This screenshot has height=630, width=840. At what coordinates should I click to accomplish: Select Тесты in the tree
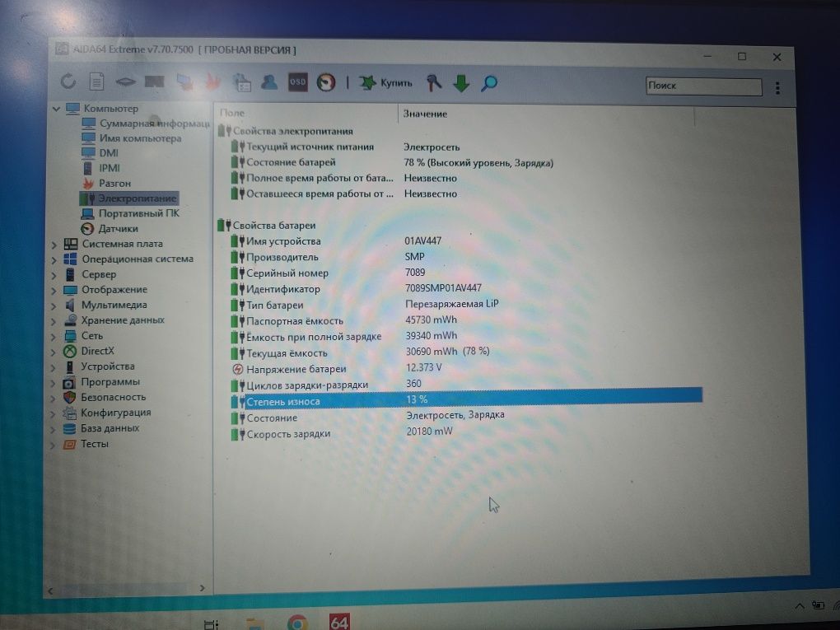click(94, 444)
